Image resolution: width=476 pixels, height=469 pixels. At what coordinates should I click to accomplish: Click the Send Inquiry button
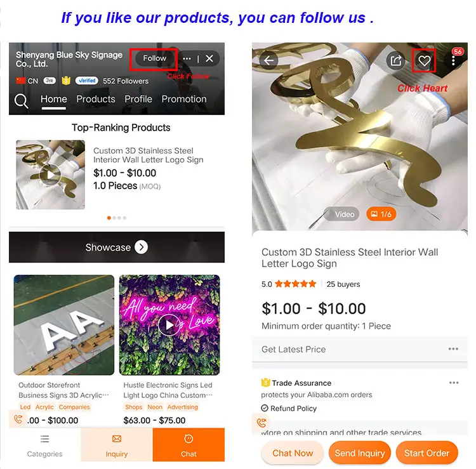(360, 453)
